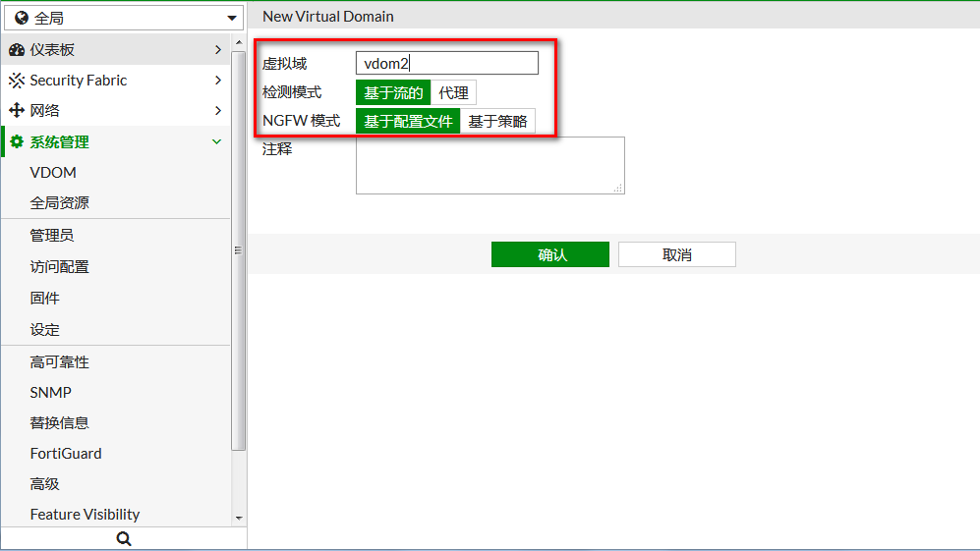This screenshot has width=980, height=551.
Task: Open the 固件 menu item
Action: [44, 298]
